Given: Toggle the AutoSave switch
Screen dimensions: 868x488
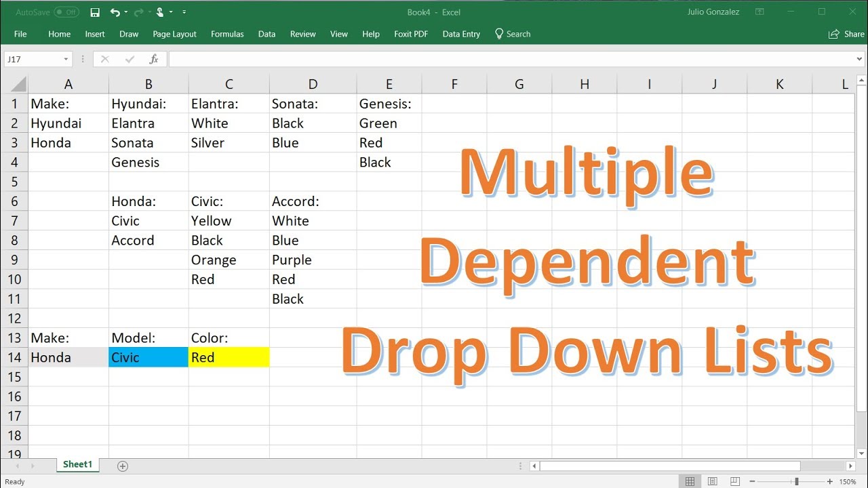Looking at the screenshot, I should tap(66, 12).
